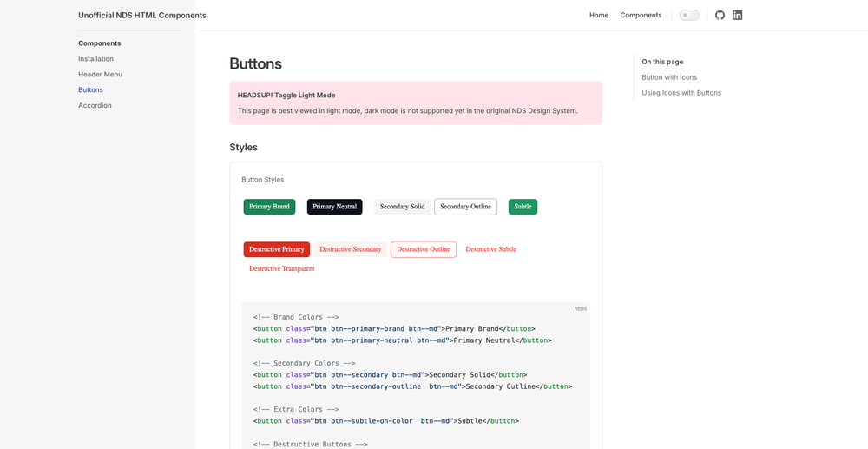Screen dimensions: 868x449
Task: Open Components in top navigation
Action: 641,15
